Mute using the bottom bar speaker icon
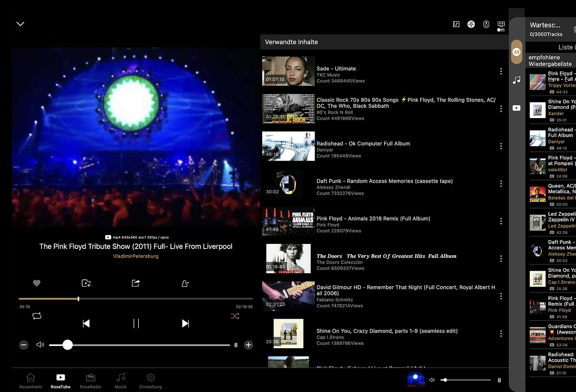The width and height of the screenshot is (576, 392). click(432, 380)
